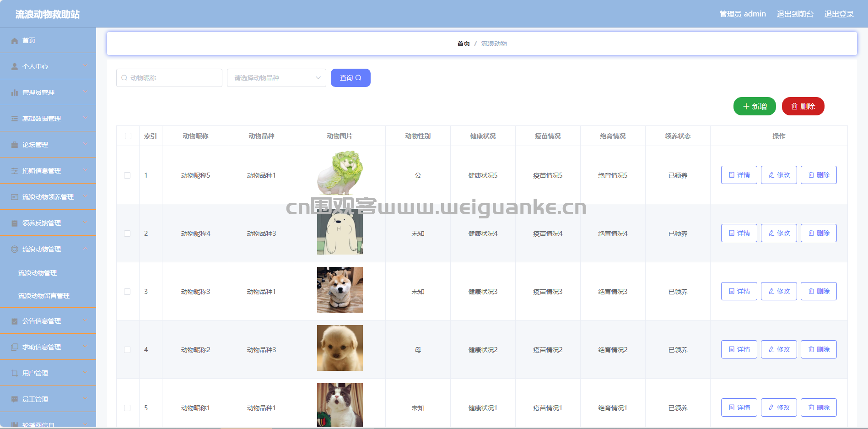Open the puppy photo for 动物昵称2
This screenshot has width=868, height=429.
coord(340,348)
